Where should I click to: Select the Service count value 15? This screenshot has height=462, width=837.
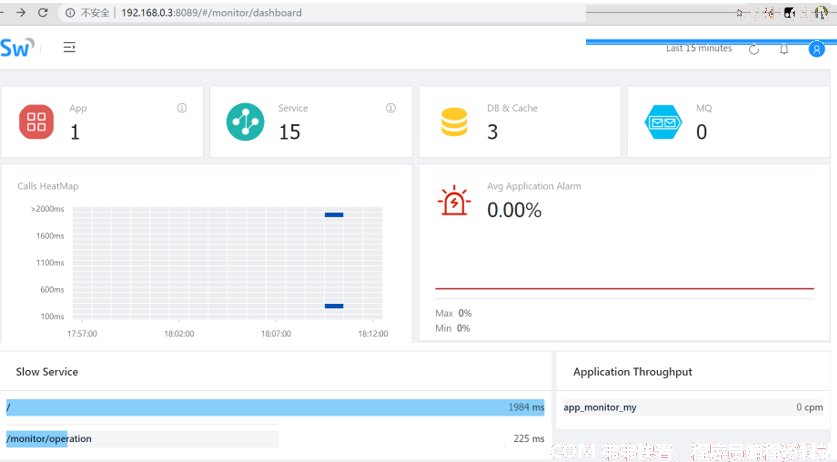click(289, 132)
